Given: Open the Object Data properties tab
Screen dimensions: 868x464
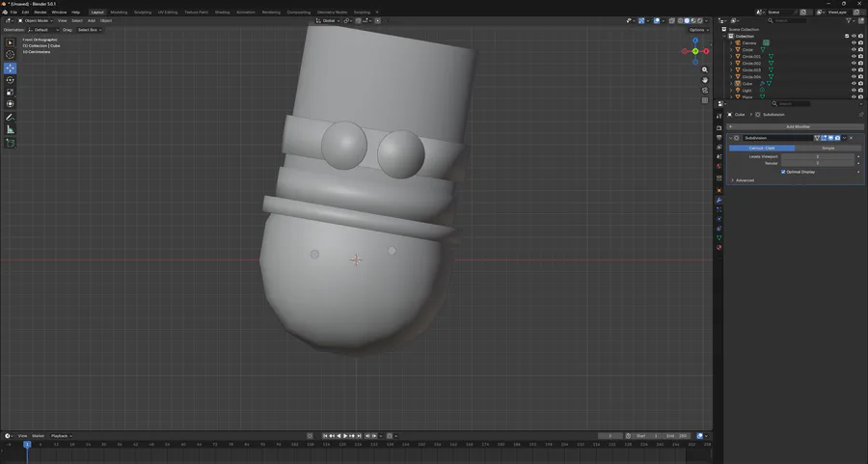Looking at the screenshot, I should (719, 238).
